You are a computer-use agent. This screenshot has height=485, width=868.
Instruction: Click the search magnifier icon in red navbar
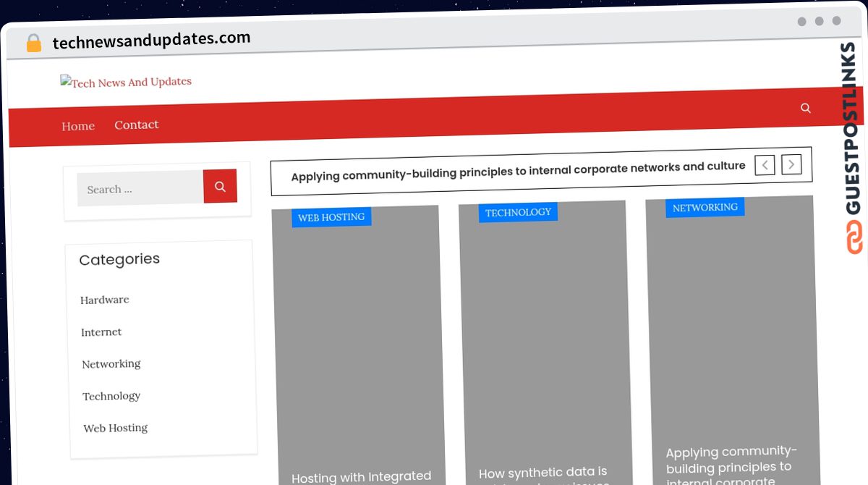[806, 109]
